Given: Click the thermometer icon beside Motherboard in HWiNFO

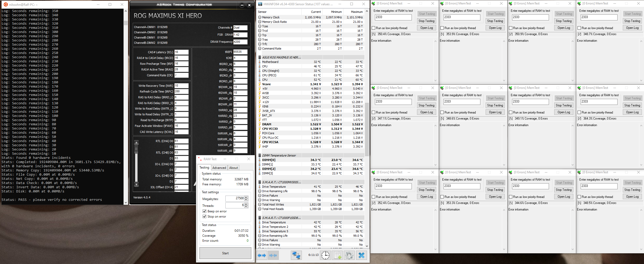Looking at the screenshot, I should [260, 62].
